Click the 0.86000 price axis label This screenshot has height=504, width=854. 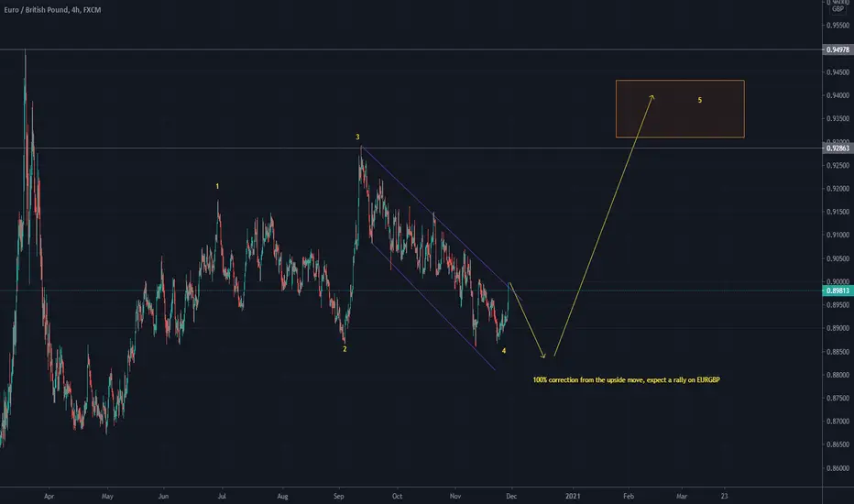point(838,468)
